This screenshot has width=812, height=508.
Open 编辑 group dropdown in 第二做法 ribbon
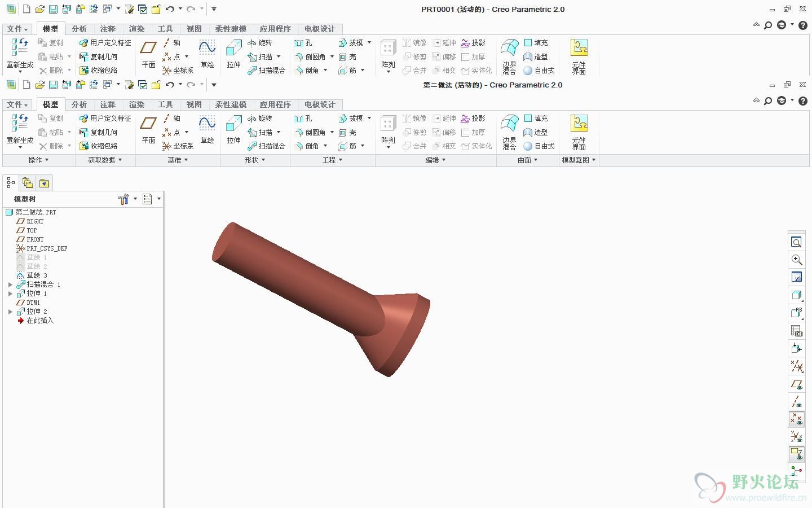point(435,160)
